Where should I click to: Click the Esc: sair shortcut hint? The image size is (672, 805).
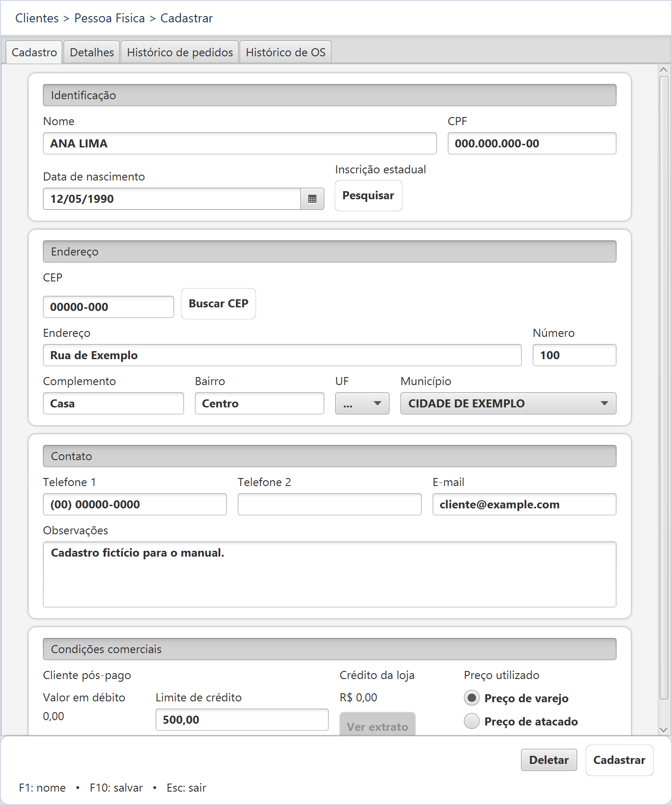click(186, 788)
